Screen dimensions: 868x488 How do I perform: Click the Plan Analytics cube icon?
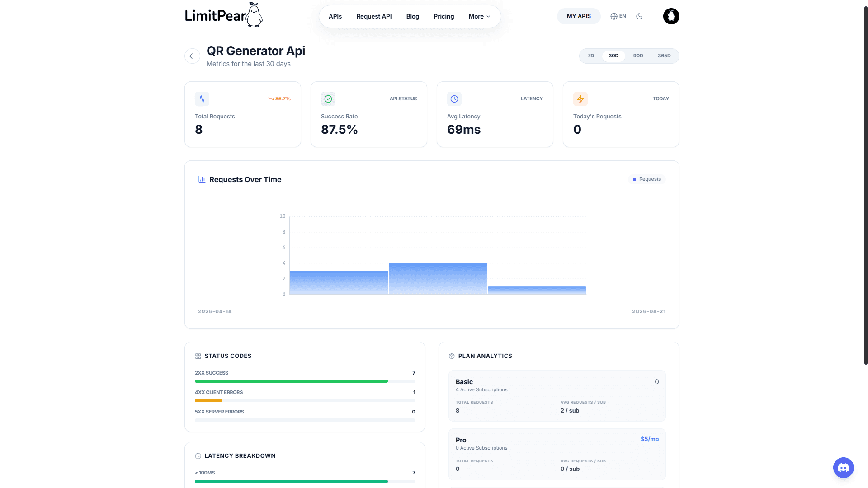[x=452, y=356]
